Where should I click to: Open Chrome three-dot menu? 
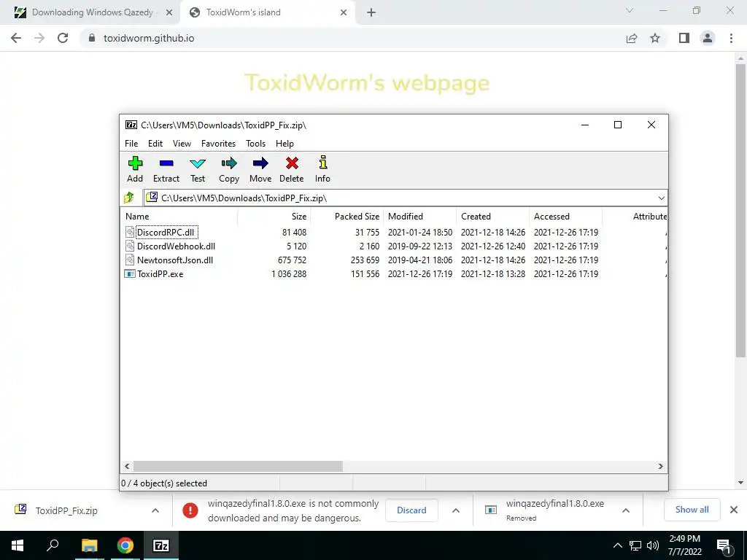[x=731, y=38]
